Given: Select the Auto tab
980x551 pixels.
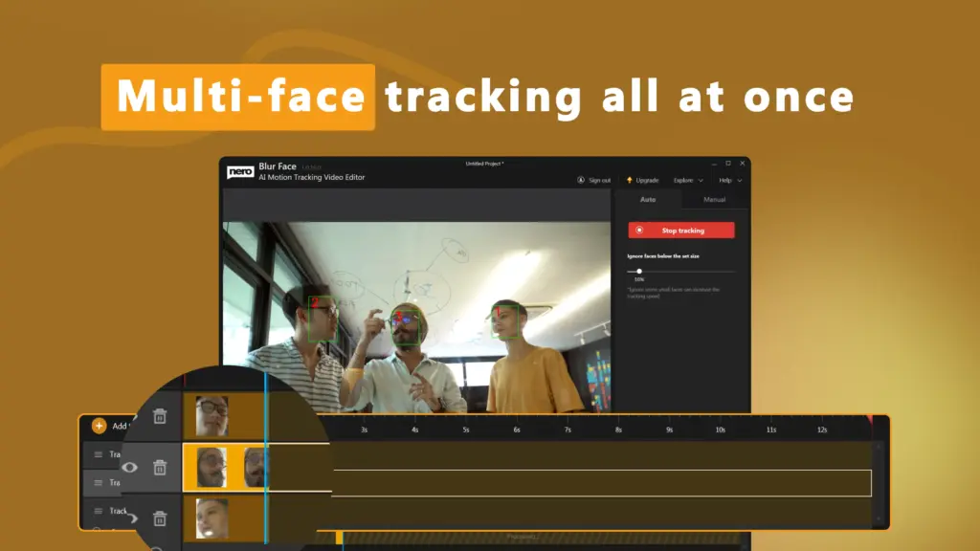Looking at the screenshot, I should tap(648, 199).
